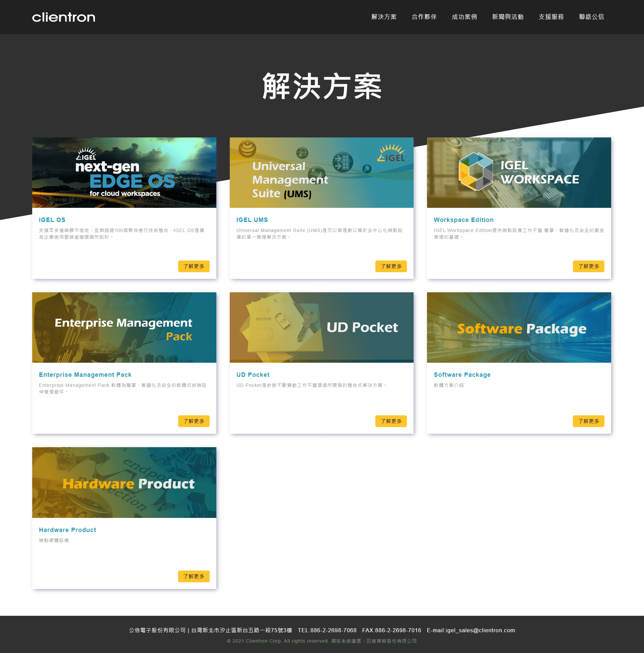Click the © 2021 Clientron Corp copyright text
This screenshot has height=653, width=644.
pos(278,641)
